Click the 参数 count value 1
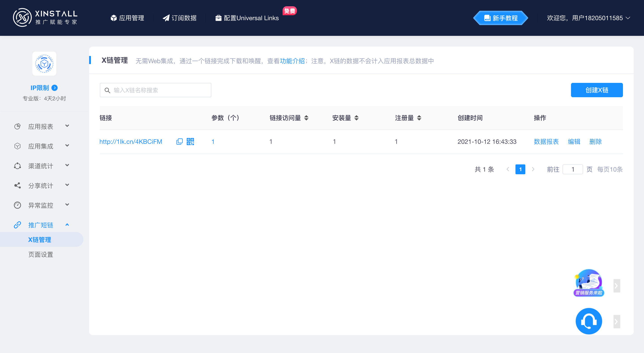The height and width of the screenshot is (353, 644). coord(213,142)
